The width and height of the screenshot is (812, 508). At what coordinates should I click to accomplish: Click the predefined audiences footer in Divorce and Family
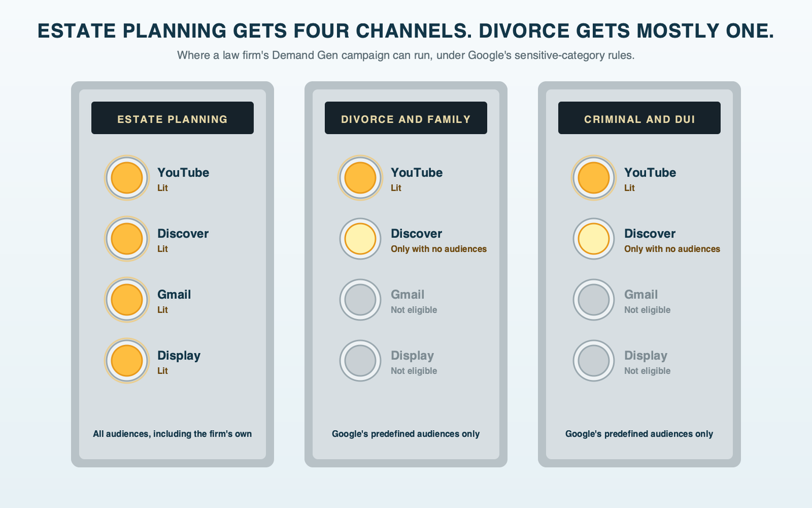click(x=406, y=434)
